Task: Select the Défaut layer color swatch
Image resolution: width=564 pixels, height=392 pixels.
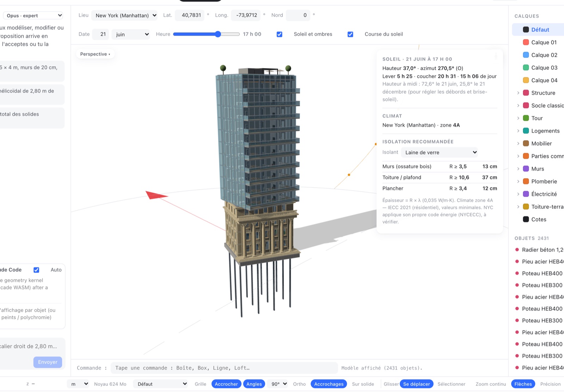Action: [526, 30]
